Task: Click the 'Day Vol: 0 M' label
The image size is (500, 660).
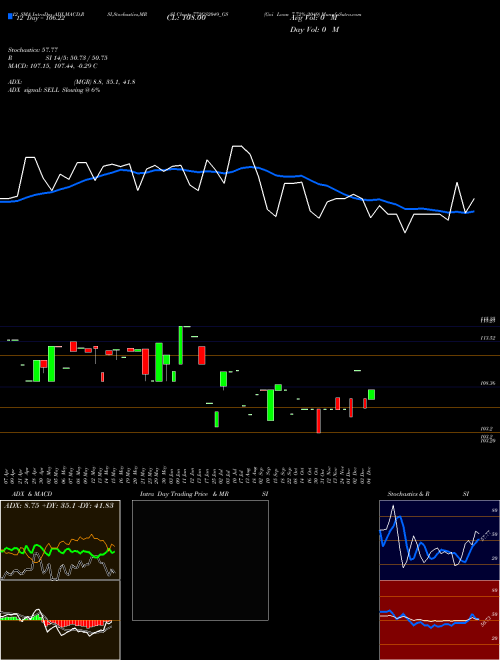Action: (314, 29)
